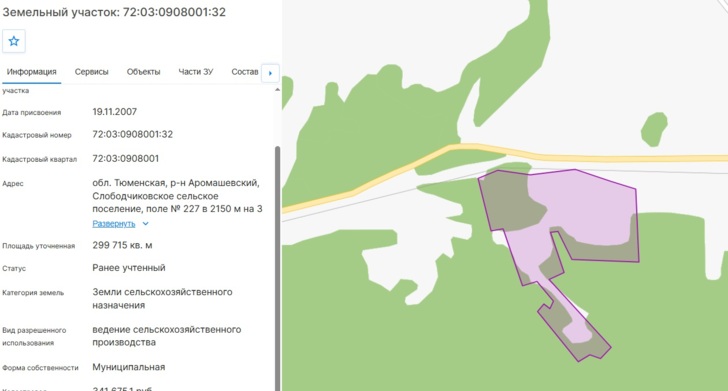Click the 'Вид разрешенного использования' label
Viewport: 728px width, 391px height.
(34, 337)
